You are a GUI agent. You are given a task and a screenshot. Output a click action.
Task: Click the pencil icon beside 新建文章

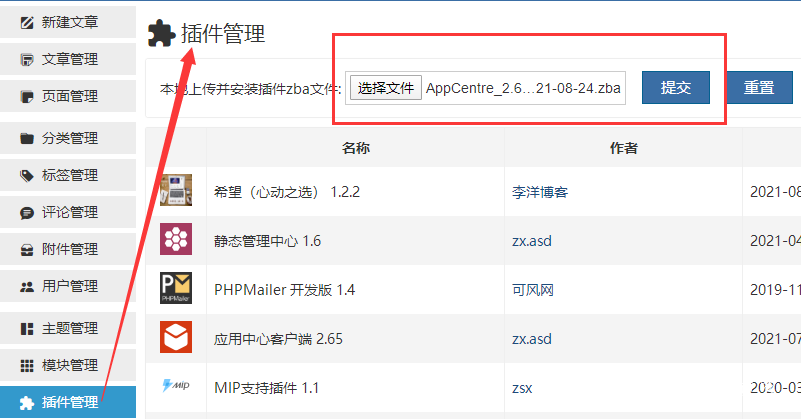pos(27,22)
